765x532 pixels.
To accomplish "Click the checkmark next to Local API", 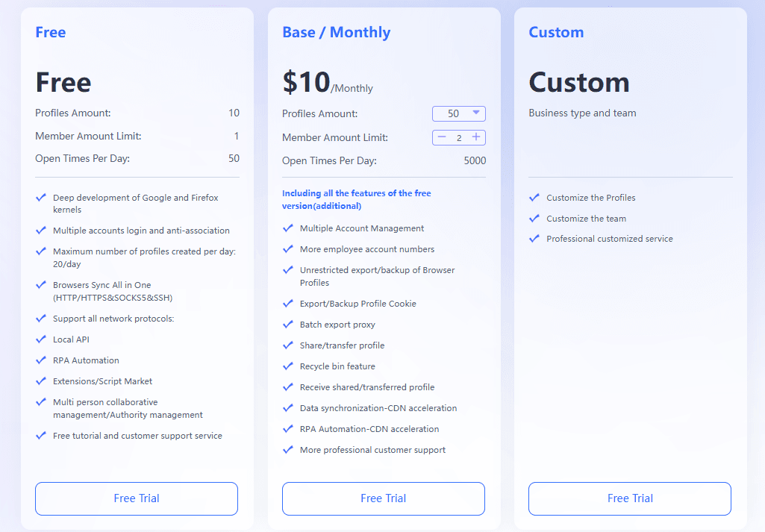I will (41, 339).
